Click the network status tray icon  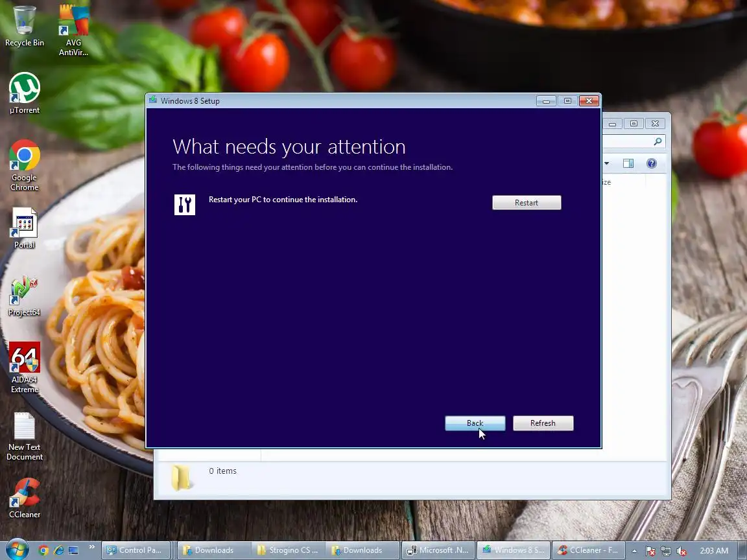coord(666,551)
